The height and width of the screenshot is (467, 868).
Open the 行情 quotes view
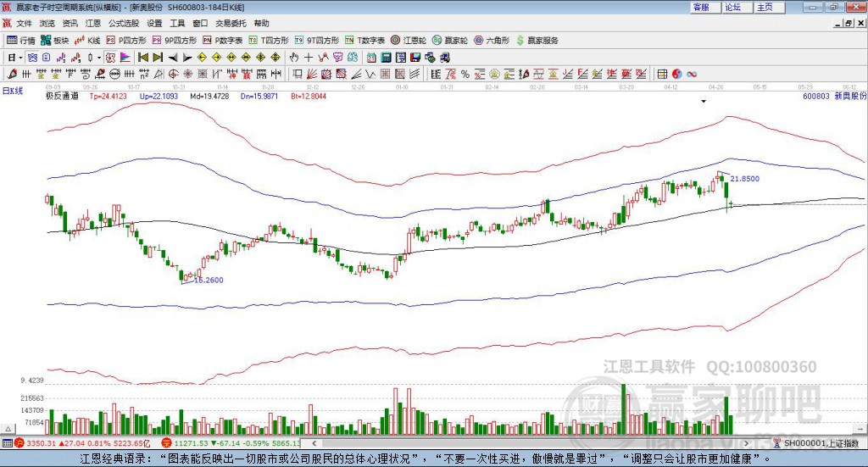click(20, 41)
